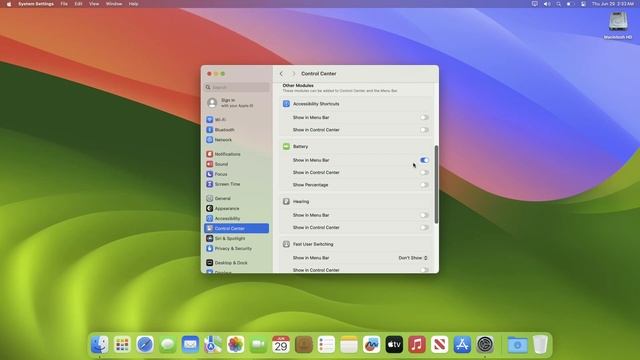
Task: Toggle Accessibility Shortcuts Show in Control Center
Action: [424, 130]
